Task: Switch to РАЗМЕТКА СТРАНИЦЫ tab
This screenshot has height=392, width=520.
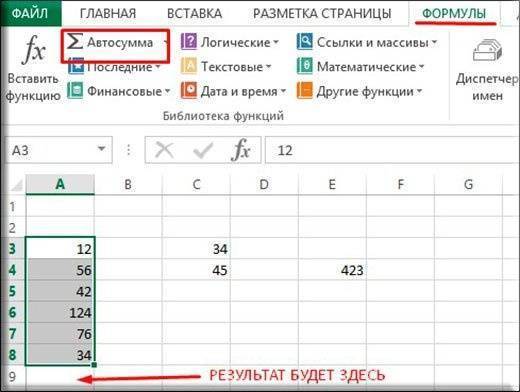Action: tap(322, 14)
